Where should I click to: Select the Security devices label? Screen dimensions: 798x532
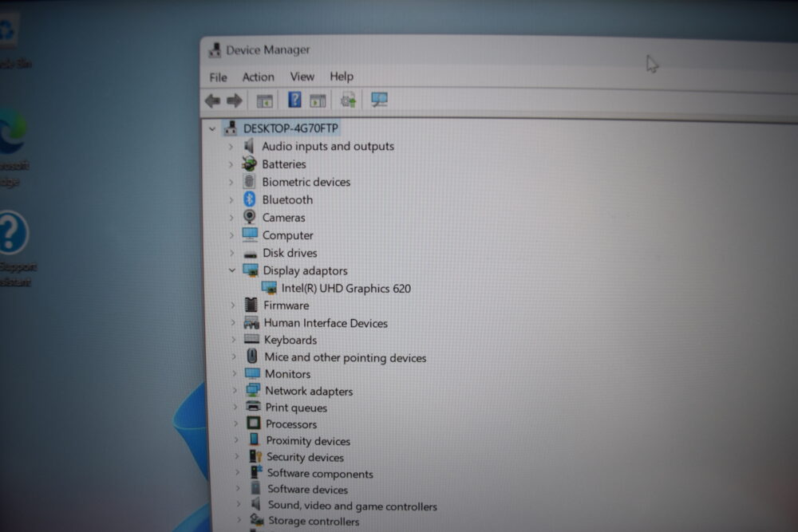coord(305,457)
